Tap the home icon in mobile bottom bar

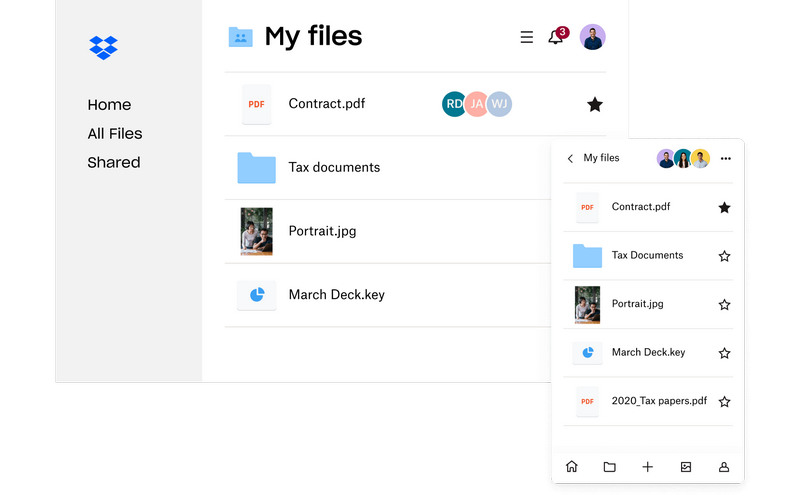tap(572, 467)
